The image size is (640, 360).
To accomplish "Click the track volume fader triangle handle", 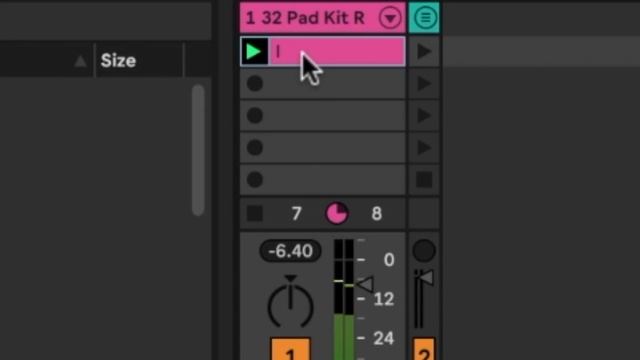I will (364, 284).
